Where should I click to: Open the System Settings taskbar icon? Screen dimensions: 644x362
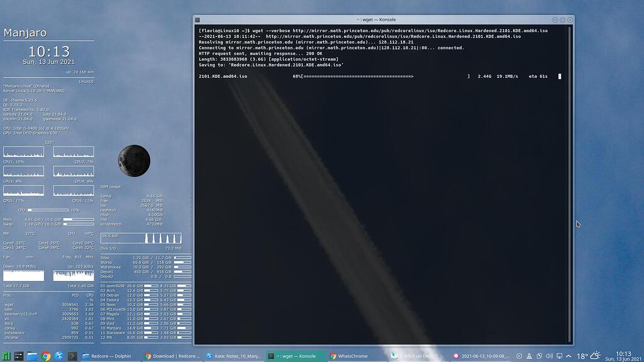click(18, 356)
